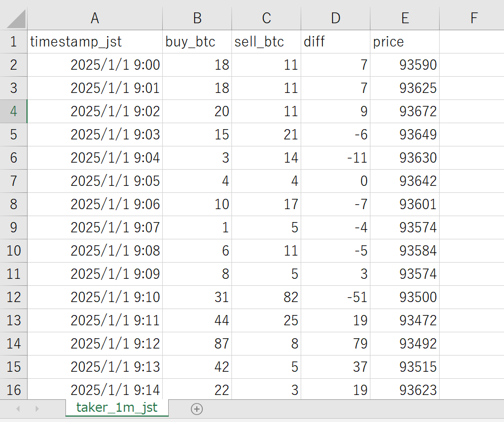Image resolution: width=504 pixels, height=422 pixels.
Task: Select row 1 header
Action: [14, 42]
